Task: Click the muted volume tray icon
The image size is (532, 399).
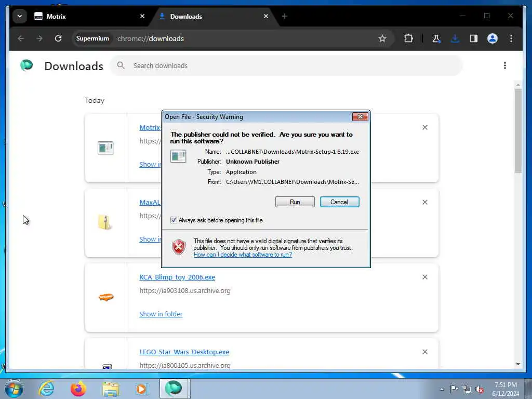Action: 480,389
